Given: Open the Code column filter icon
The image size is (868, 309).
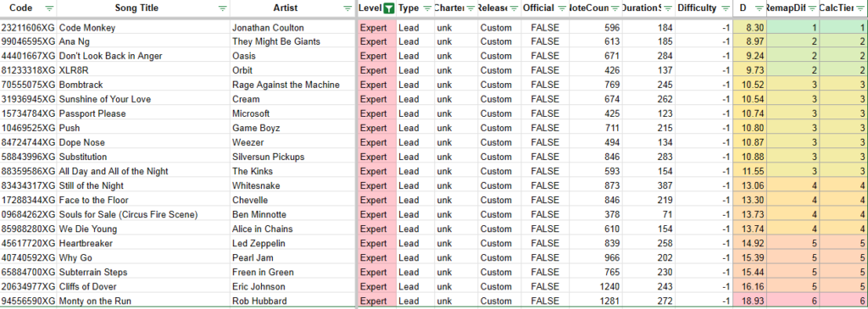Looking at the screenshot, I should tap(49, 8).
